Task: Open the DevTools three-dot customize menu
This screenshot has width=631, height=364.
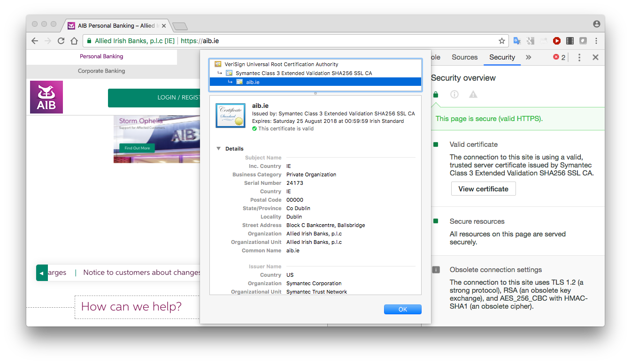Action: coord(579,57)
